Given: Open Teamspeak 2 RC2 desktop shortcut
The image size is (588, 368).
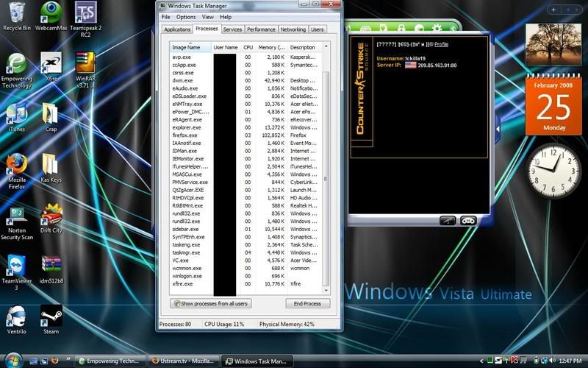Looking at the screenshot, I should coord(85,20).
